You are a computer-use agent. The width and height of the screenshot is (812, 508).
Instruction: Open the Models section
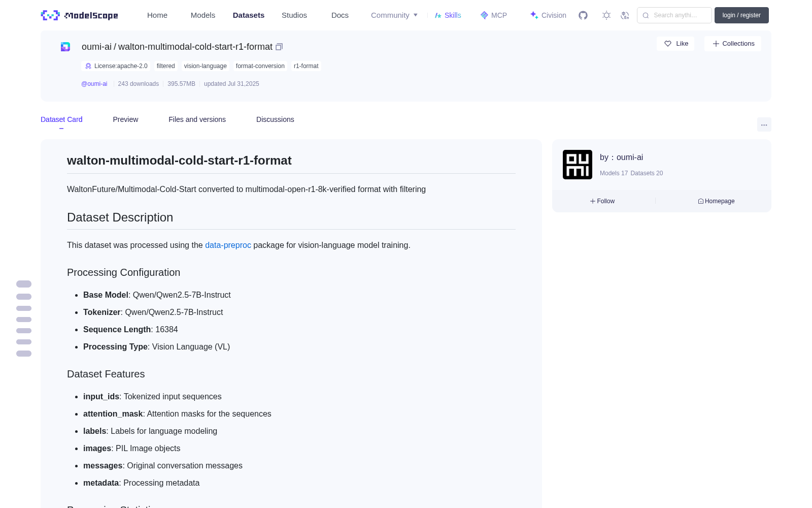(x=203, y=15)
